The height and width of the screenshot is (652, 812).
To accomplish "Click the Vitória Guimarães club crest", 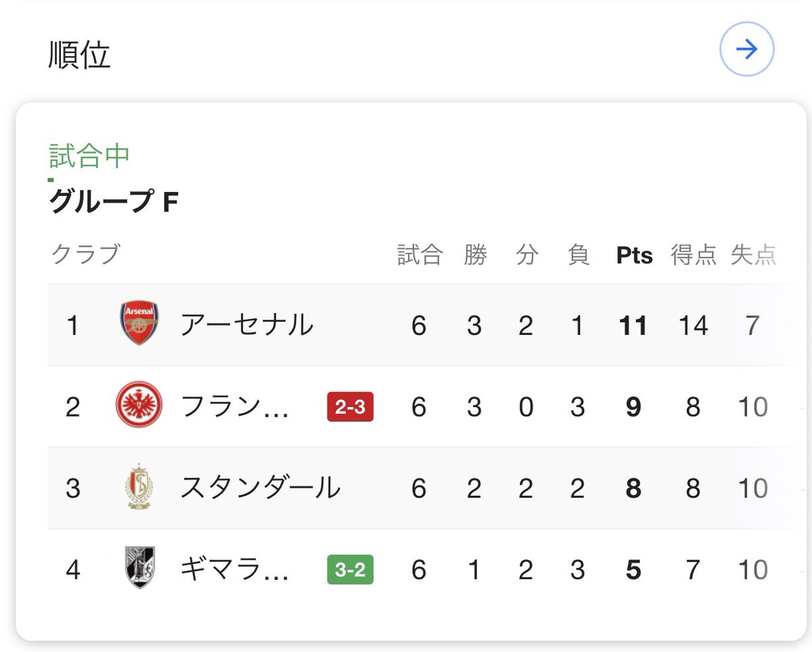I will point(140,567).
